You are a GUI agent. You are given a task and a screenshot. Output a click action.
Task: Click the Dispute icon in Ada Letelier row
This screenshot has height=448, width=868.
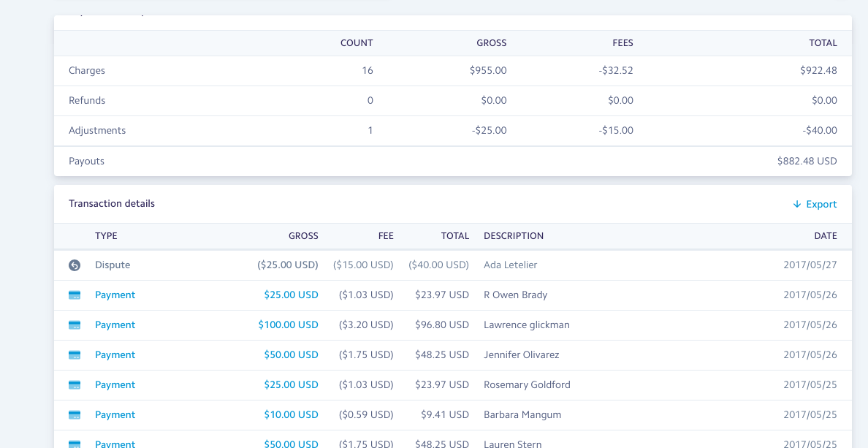[75, 265]
